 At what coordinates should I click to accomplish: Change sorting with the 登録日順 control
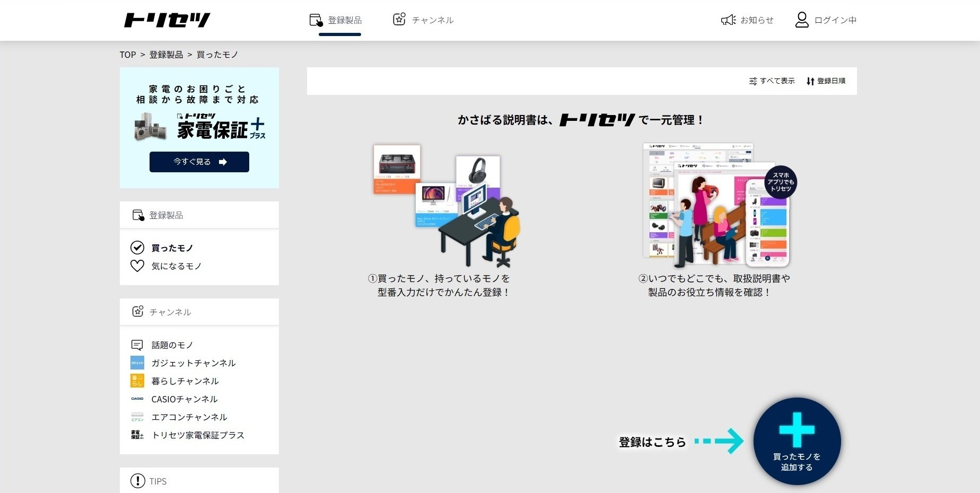pos(826,81)
